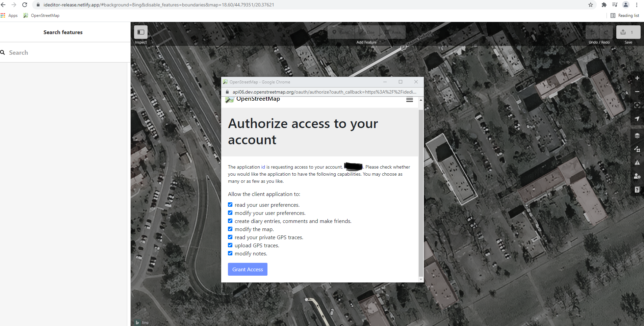Open the help panel icon
The image size is (644, 326).
coord(637,190)
